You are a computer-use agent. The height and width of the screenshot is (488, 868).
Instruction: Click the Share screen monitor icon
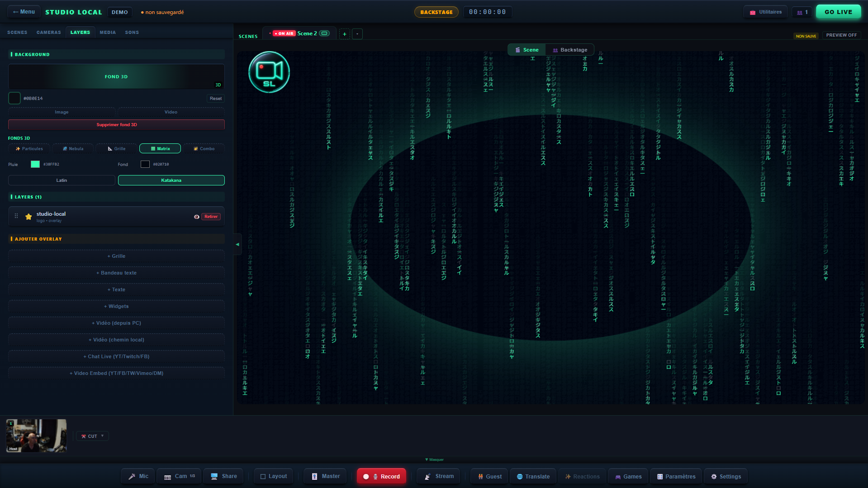coord(214,476)
